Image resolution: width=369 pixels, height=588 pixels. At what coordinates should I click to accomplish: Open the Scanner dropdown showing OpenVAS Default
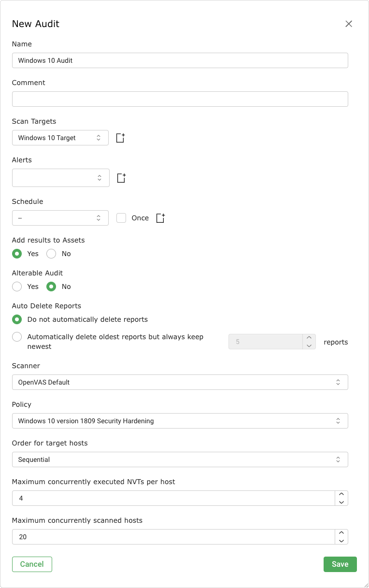click(x=180, y=382)
